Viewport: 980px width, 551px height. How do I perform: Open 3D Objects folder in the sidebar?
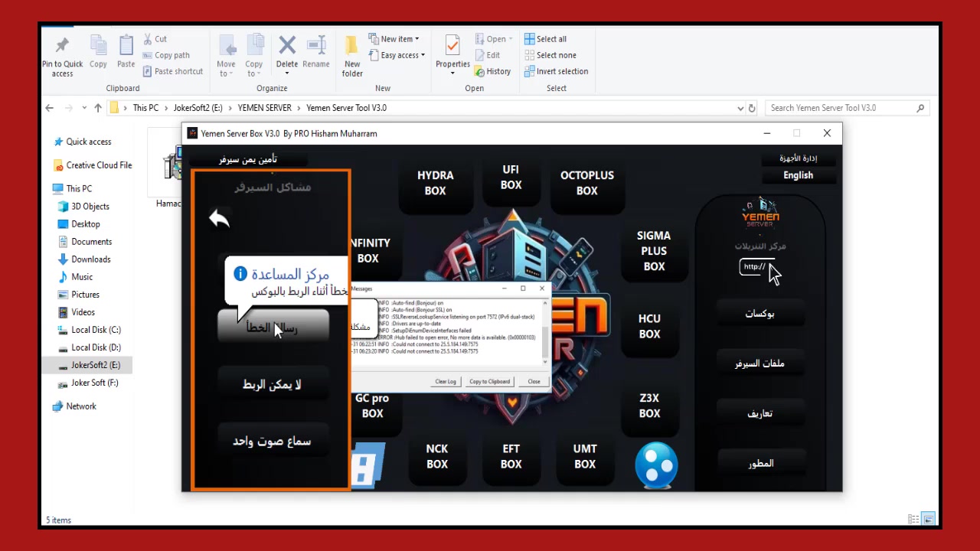click(x=83, y=206)
